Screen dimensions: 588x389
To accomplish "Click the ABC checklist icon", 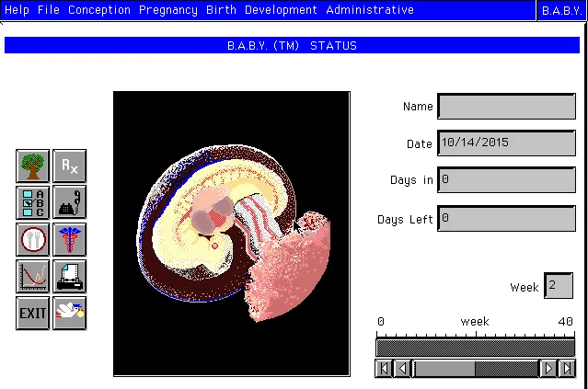I will coord(32,202).
